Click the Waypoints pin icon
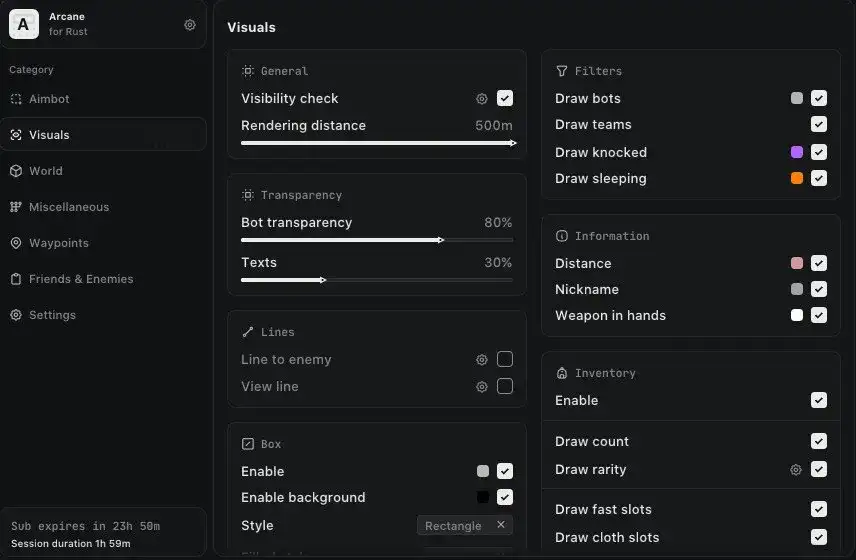The width and height of the screenshot is (856, 560). tap(16, 243)
